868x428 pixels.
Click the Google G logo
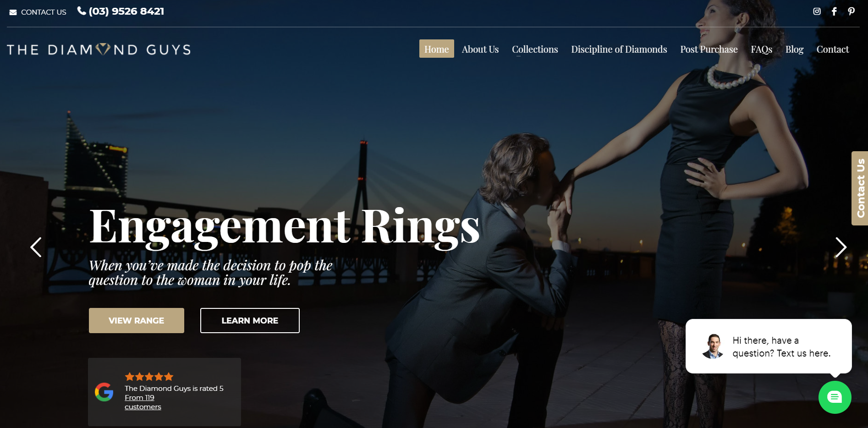click(x=104, y=392)
